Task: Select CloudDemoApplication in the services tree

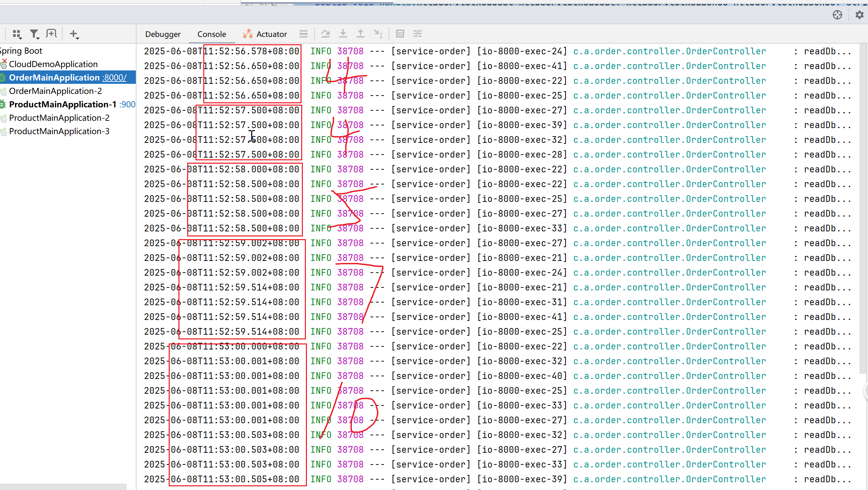Action: point(53,64)
